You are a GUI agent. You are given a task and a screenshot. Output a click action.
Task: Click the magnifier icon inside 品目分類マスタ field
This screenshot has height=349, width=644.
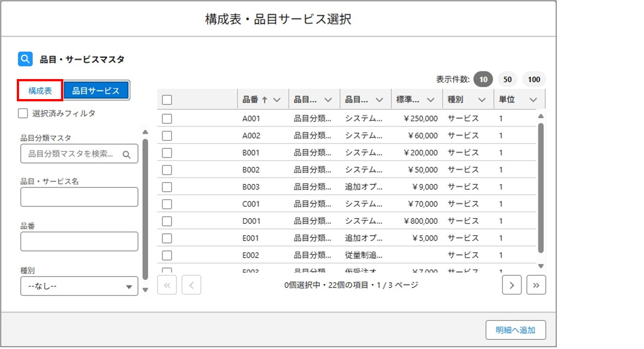127,154
